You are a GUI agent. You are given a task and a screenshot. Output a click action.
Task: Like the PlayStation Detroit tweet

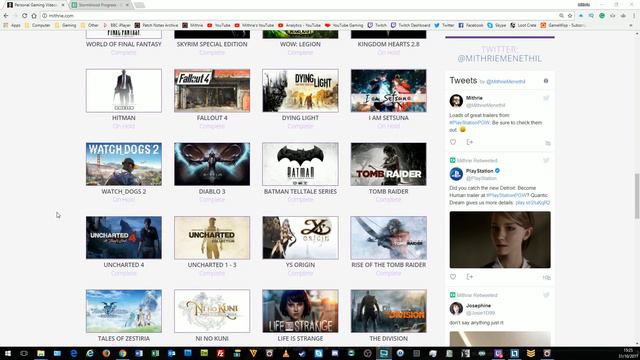click(453, 277)
